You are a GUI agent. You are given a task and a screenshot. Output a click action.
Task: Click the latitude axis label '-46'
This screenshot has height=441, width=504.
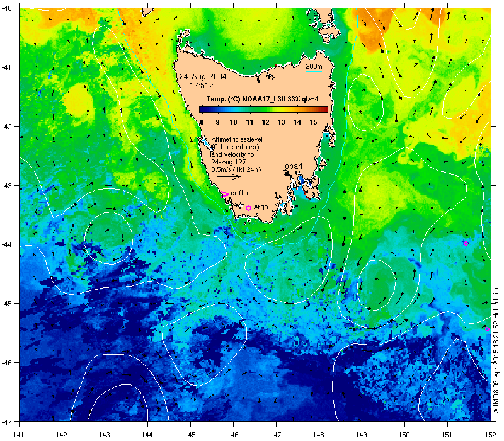pos(6,363)
